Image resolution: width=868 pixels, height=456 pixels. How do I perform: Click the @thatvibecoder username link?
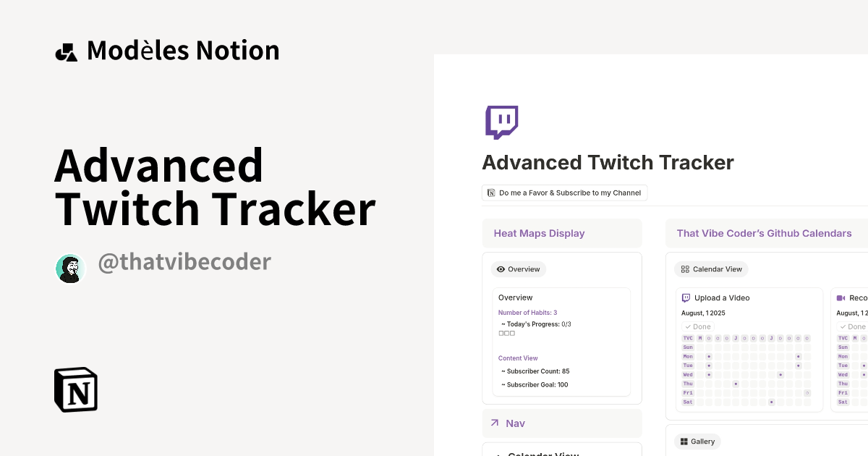point(184,262)
